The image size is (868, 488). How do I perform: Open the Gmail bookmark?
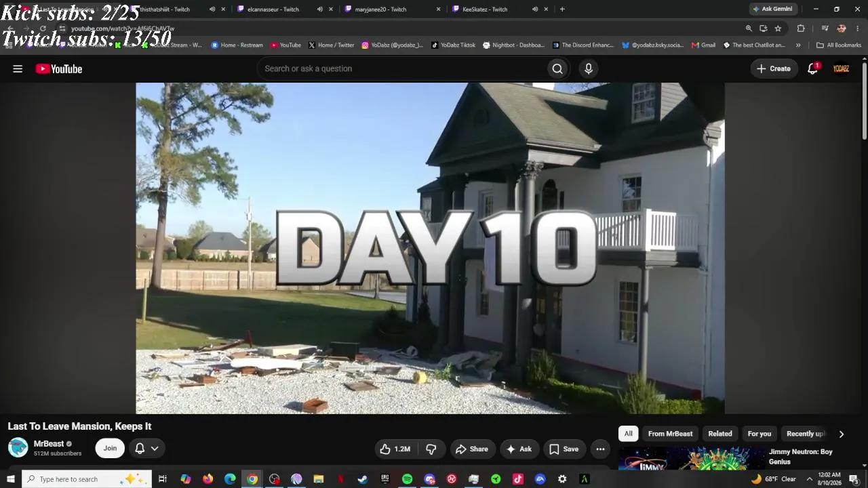704,45
